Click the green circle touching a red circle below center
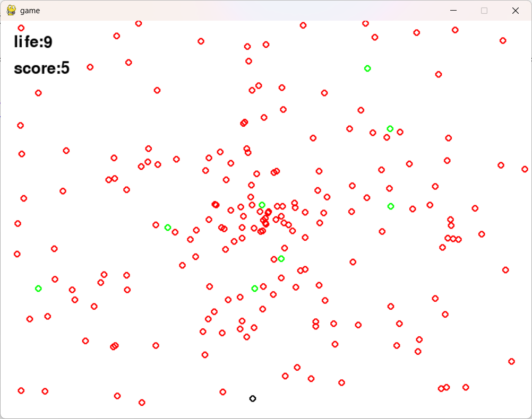The width and height of the screenshot is (532, 419). [281, 259]
